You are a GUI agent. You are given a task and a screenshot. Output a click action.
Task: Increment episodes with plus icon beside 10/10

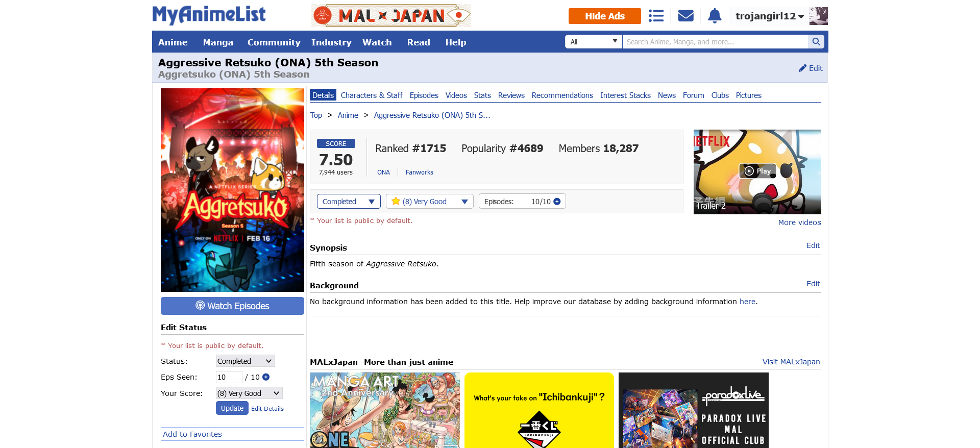click(x=557, y=202)
